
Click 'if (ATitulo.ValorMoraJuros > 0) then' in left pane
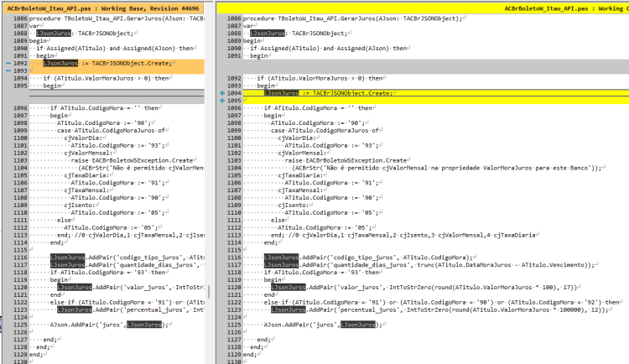pyautogui.click(x=106, y=78)
